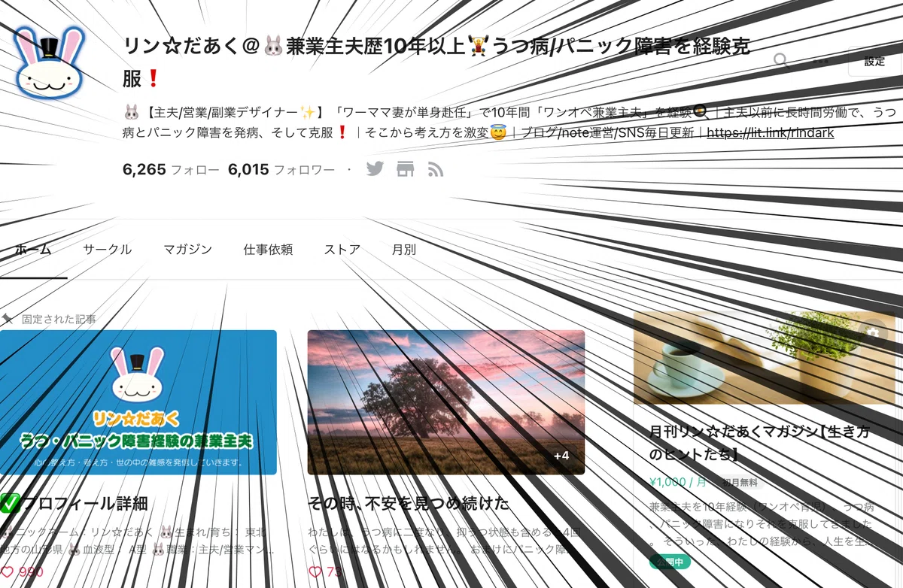Switch to the サークル tab
Viewport: 903px width, 588px height.
tap(107, 250)
